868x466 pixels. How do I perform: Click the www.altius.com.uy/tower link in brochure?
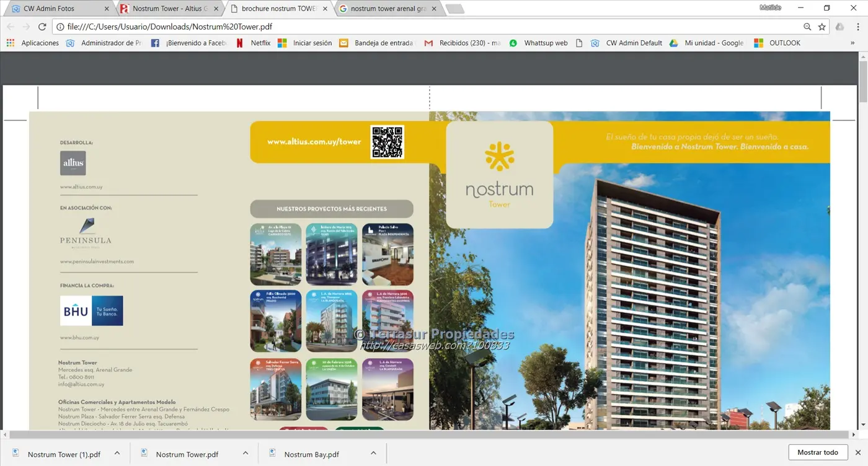[x=314, y=142]
